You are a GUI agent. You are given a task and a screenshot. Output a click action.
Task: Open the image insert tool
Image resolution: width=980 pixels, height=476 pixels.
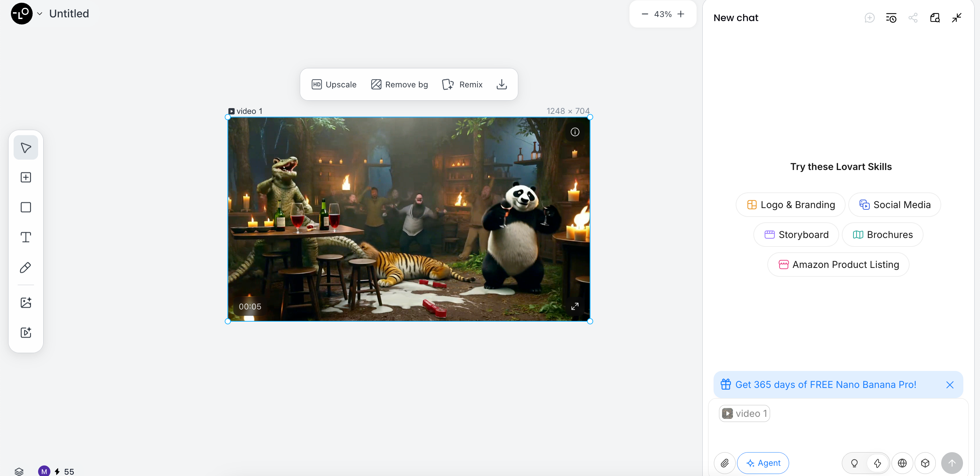26,303
